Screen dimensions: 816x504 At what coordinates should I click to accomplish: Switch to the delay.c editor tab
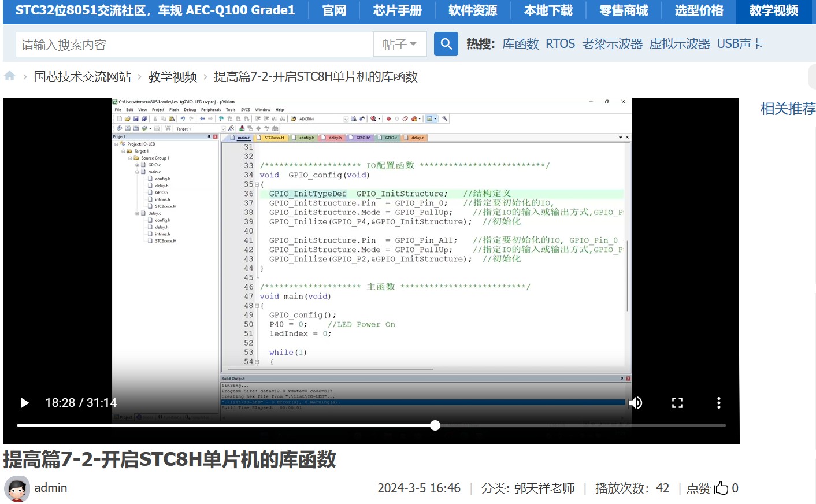[x=414, y=138]
